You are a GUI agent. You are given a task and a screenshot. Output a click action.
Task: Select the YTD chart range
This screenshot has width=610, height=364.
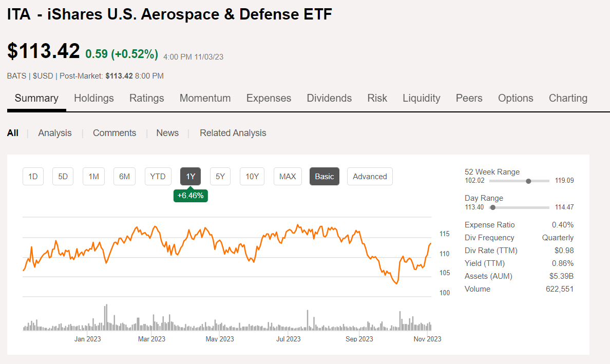point(158,177)
